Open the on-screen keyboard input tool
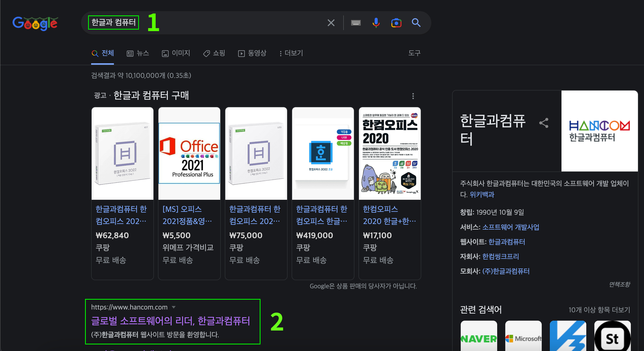Screen dimensions: 644x351 pyautogui.click(x=356, y=23)
